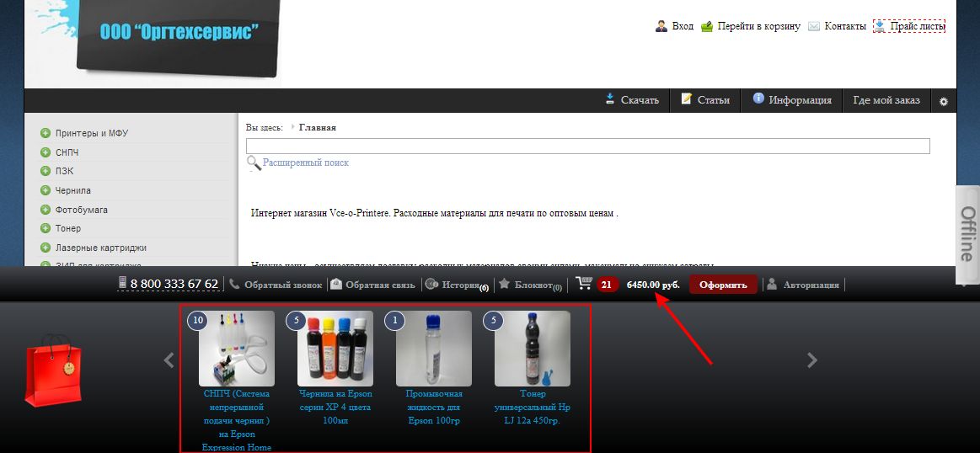This screenshot has height=453, width=980.
Task: Open the Прайс листы link
Action: pos(918,26)
